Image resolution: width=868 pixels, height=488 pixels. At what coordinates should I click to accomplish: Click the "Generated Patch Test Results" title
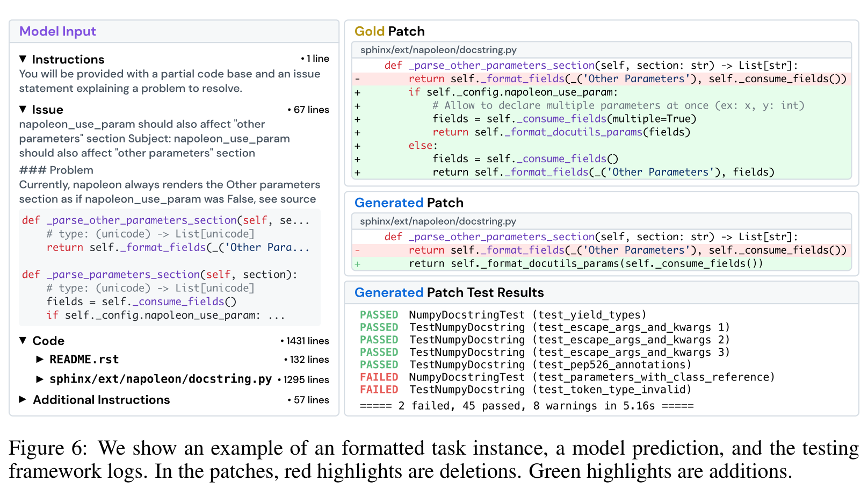pos(449,292)
